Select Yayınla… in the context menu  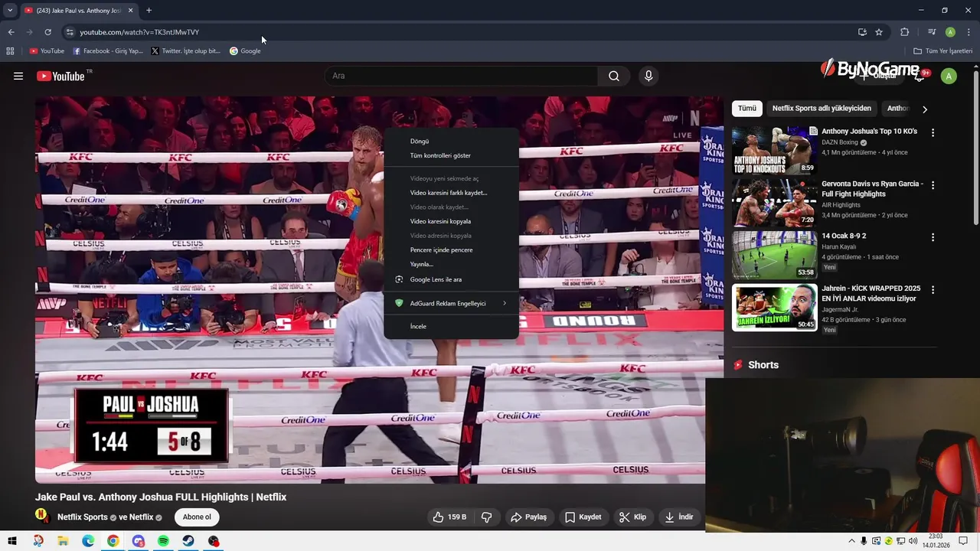(x=451, y=264)
